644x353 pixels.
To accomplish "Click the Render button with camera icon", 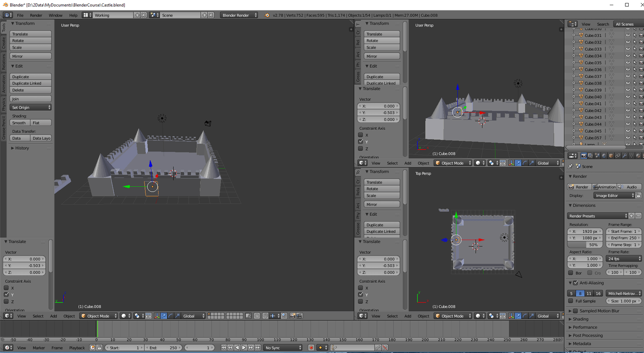I will [x=579, y=187].
